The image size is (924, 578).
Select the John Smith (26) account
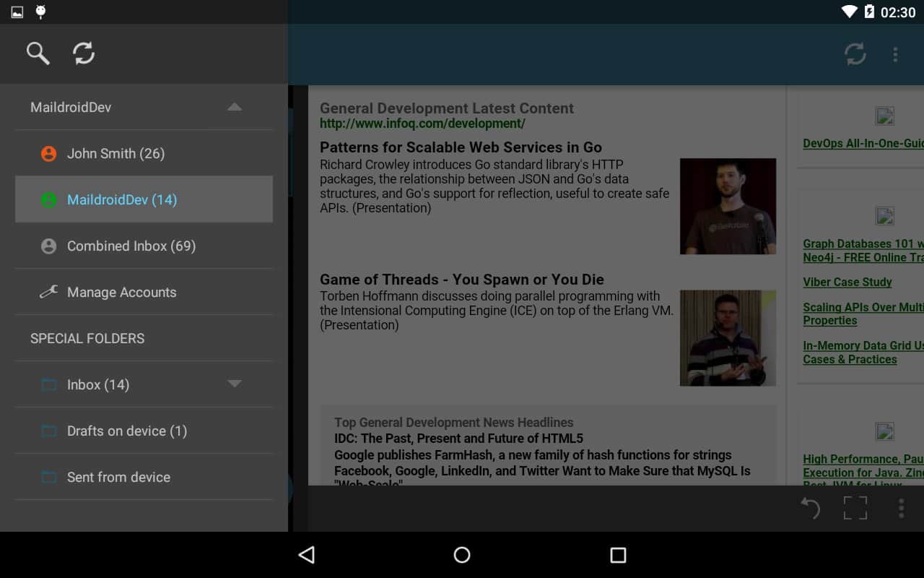click(115, 153)
